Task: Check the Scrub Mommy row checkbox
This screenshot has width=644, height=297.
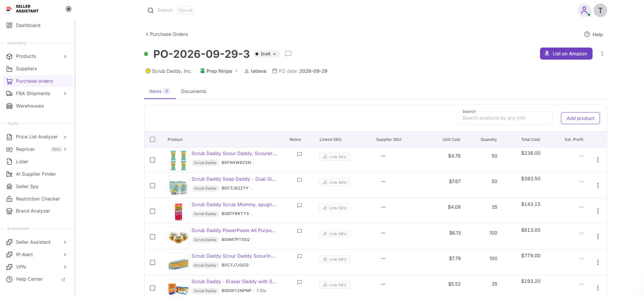Action: coord(153,211)
